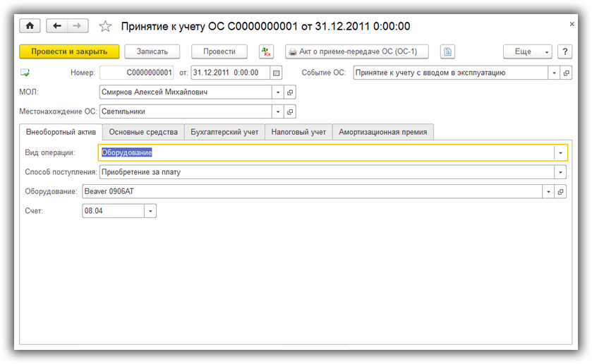Viewport: 592px width, 364px height.
Task: Open the МОЛ record via open icon
Action: pyautogui.click(x=290, y=92)
